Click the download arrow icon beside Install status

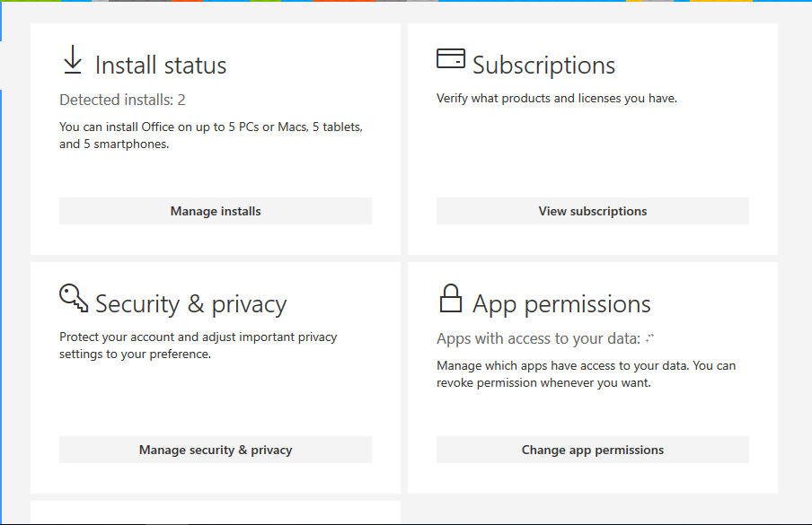(73, 59)
